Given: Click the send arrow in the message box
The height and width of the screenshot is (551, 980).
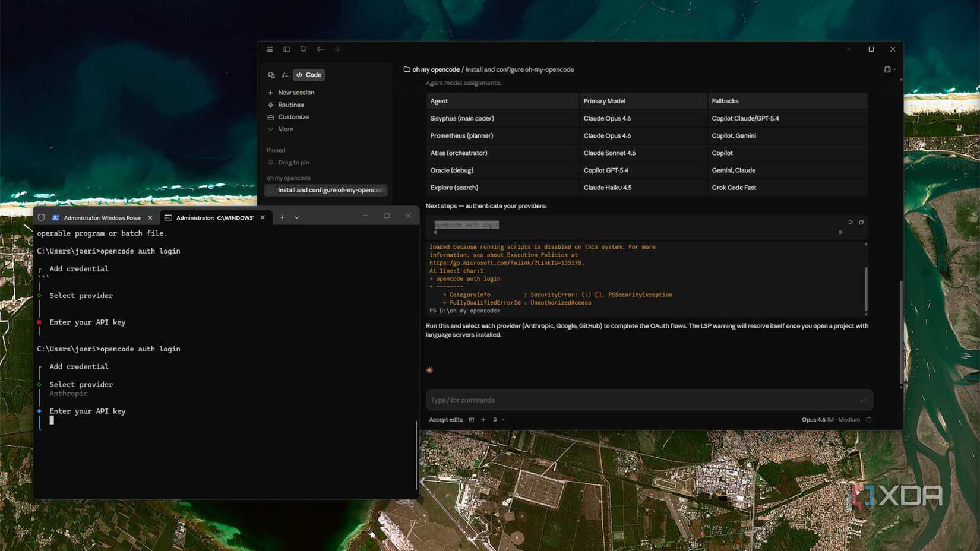Looking at the screenshot, I should click(862, 400).
